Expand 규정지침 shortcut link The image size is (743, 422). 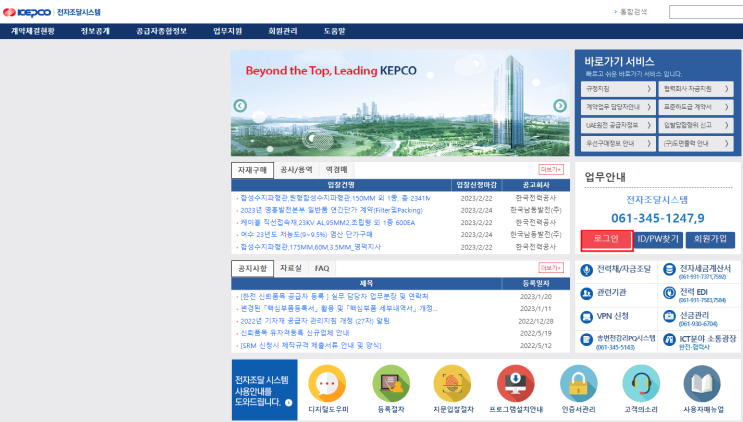[x=616, y=88]
